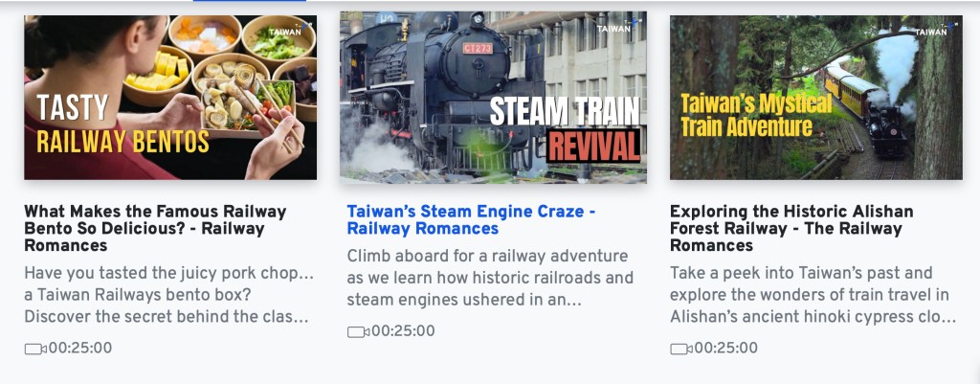Open the Steam Train Revival thumbnail
Screen dimensions: 980x384
[493, 98]
